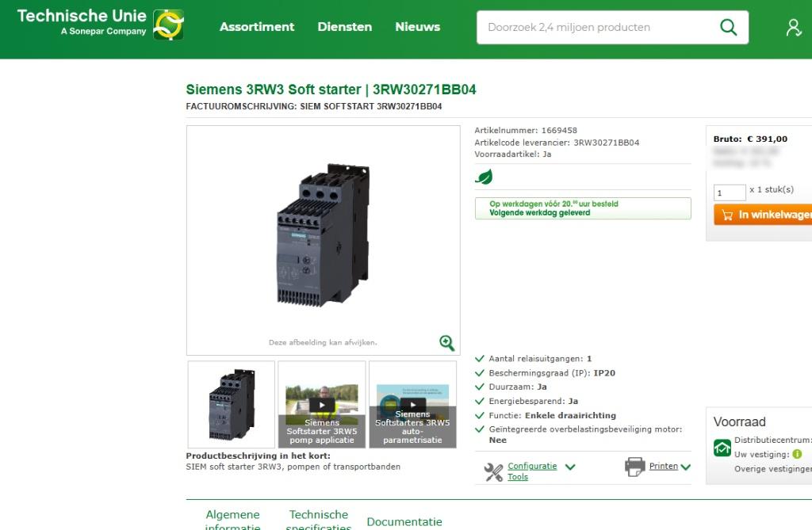Click the green leaf sustainability icon
This screenshot has width=812, height=530.
point(484,177)
